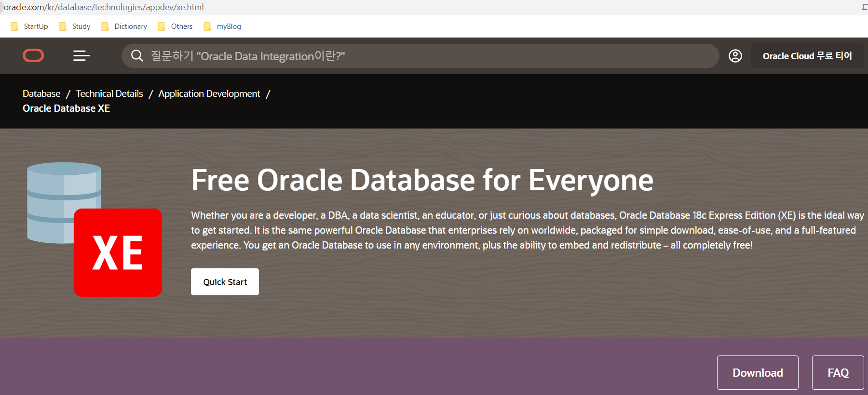Click the red Oracle logo icon
The width and height of the screenshot is (868, 395).
click(x=33, y=56)
